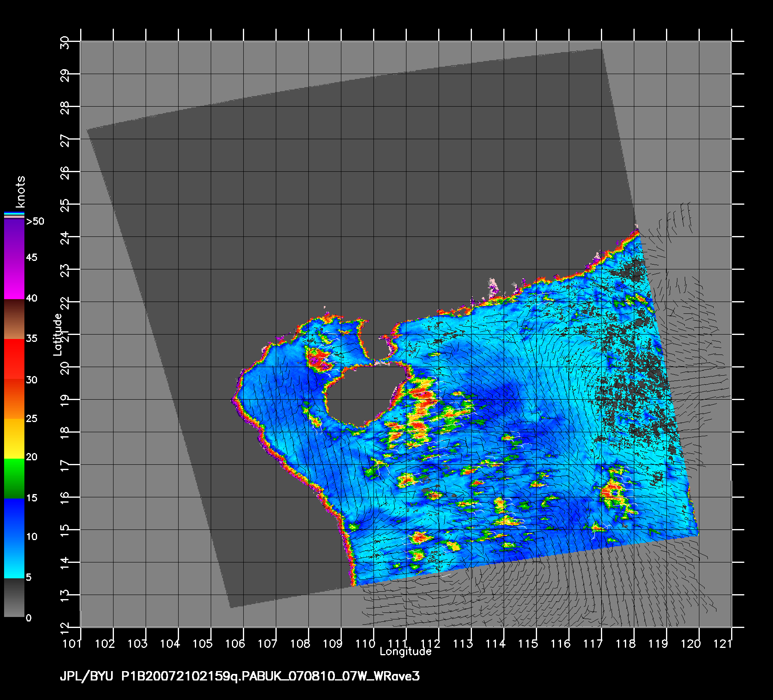Click the latitude axis label '23'
This screenshot has width=773, height=700.
pyautogui.click(x=65, y=270)
